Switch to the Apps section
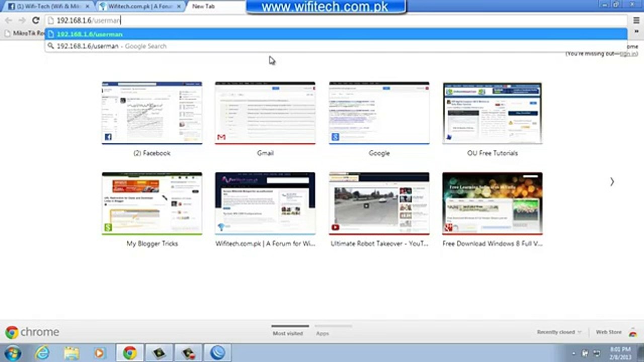 [323, 333]
